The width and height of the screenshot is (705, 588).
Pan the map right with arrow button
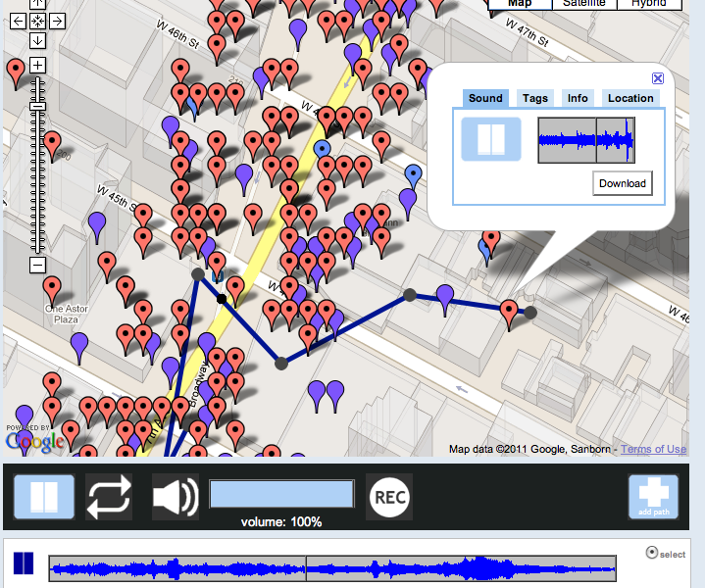tap(57, 21)
